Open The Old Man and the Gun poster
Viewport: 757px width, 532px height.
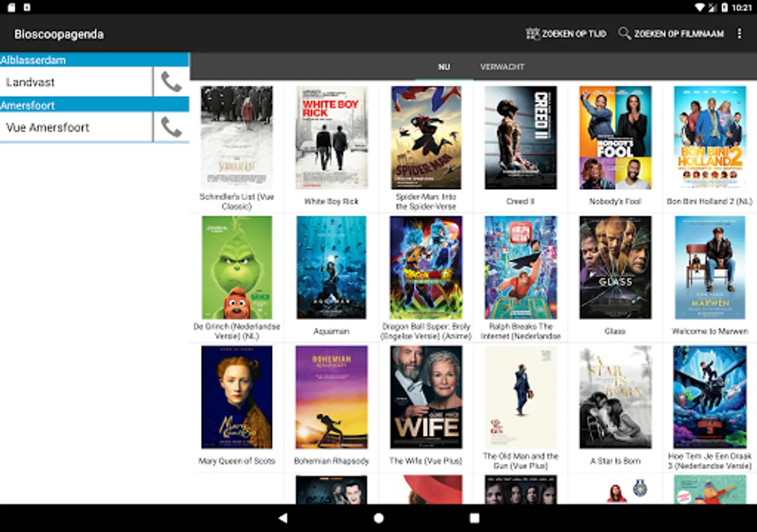[x=520, y=397]
